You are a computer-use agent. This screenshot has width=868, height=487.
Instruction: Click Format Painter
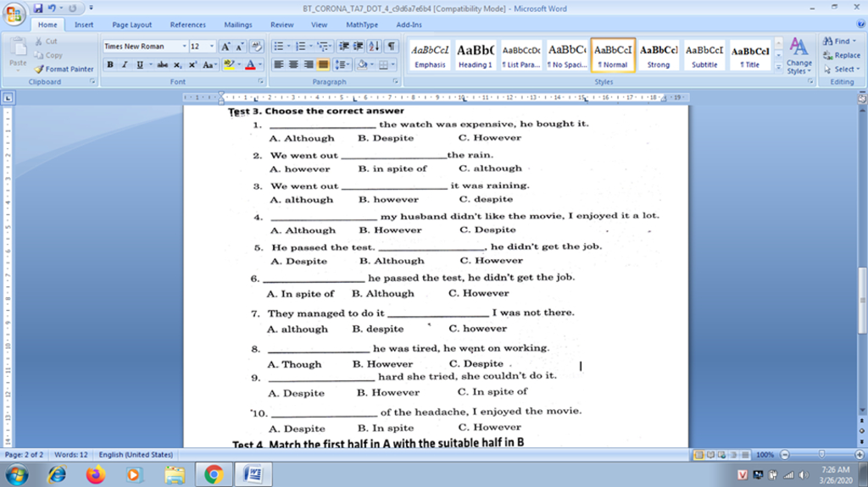click(x=64, y=69)
